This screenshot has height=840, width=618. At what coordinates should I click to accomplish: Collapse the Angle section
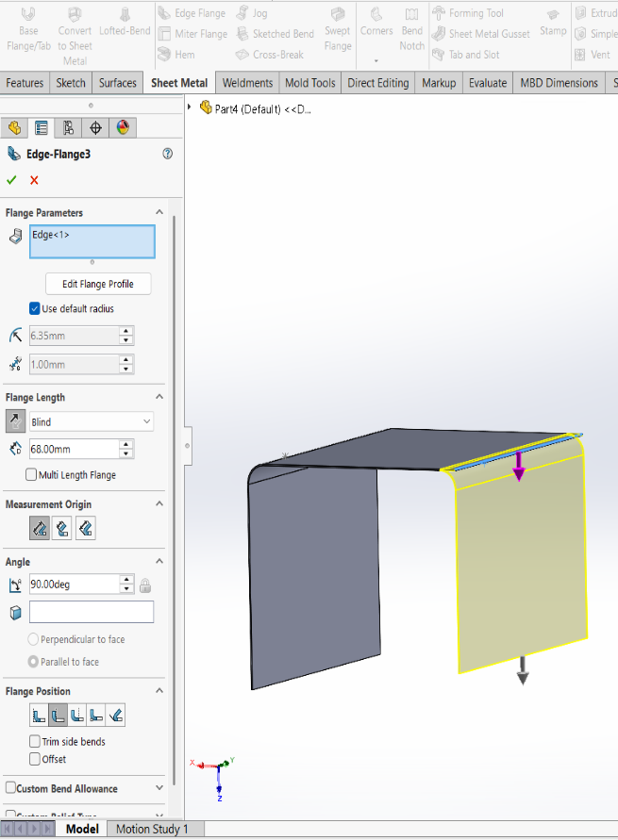[x=159, y=562]
